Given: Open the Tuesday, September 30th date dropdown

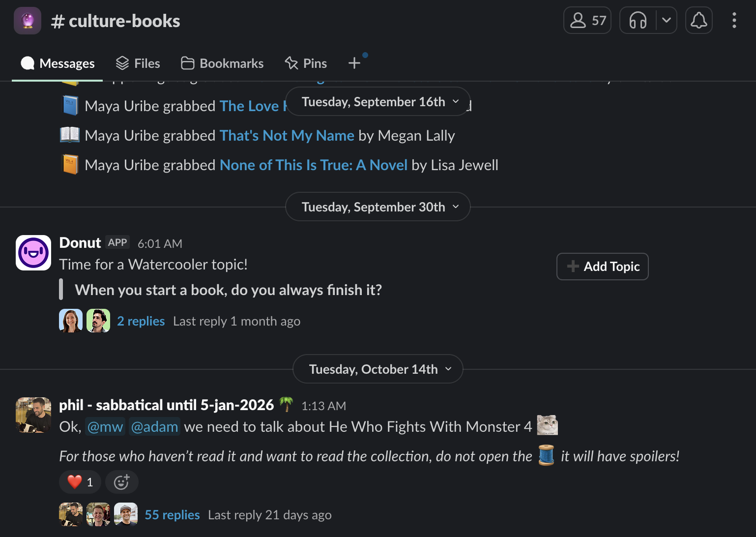Looking at the screenshot, I should coord(378,207).
